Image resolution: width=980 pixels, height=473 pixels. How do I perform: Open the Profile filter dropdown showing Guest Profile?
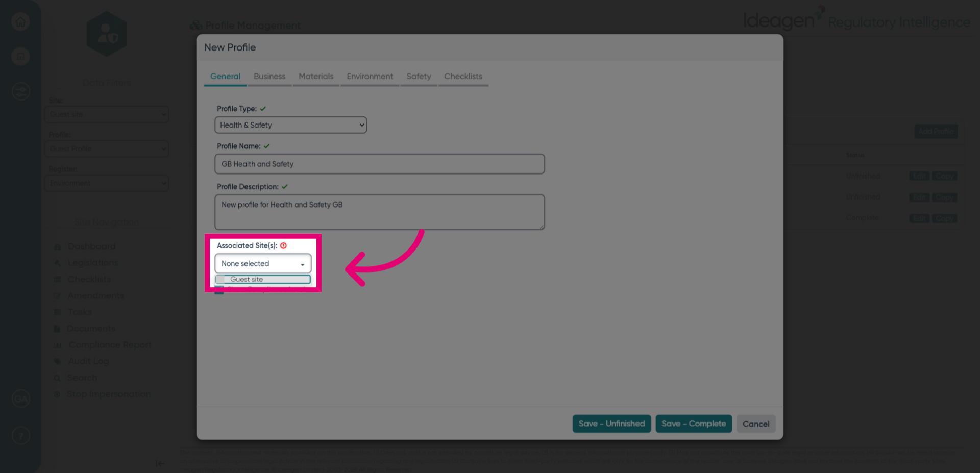107,148
